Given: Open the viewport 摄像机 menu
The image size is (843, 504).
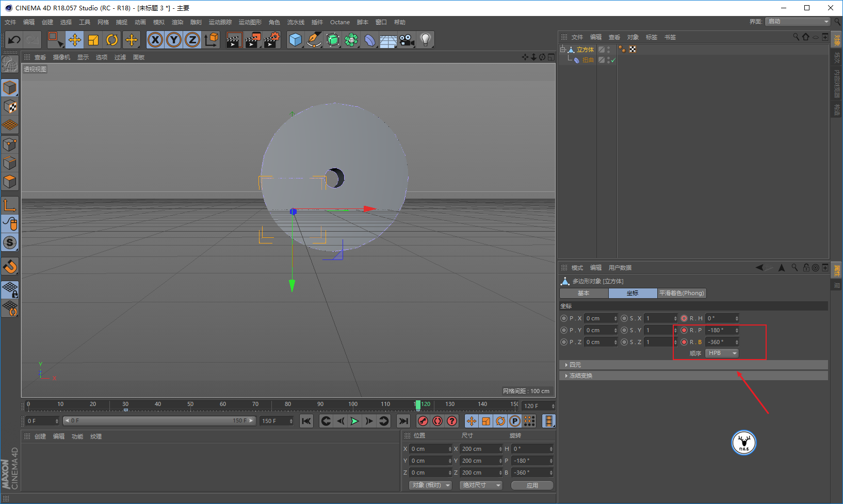Looking at the screenshot, I should (x=61, y=57).
